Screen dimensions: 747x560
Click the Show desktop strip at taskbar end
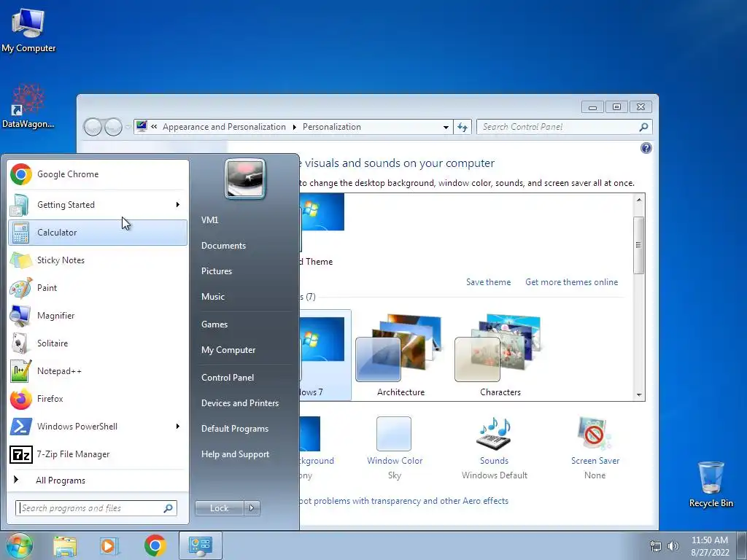pos(742,546)
